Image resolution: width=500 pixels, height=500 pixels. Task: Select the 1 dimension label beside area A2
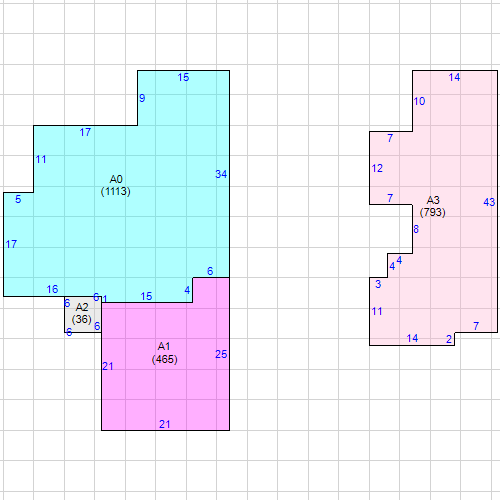[x=105, y=299]
